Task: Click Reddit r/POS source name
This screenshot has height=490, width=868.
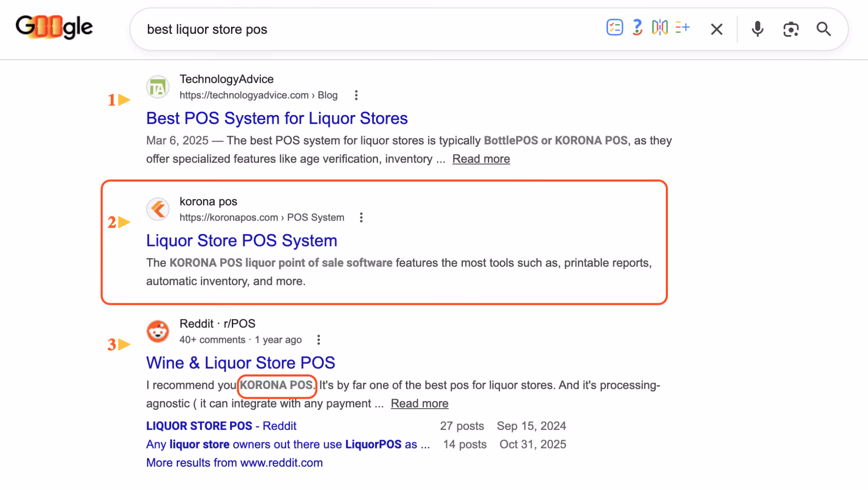Action: tap(217, 324)
